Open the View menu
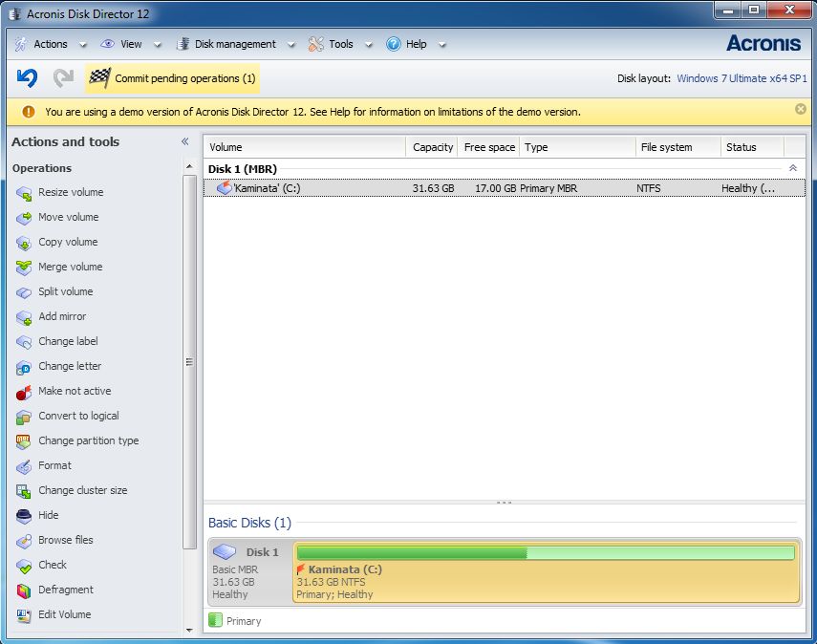817x644 pixels. click(x=131, y=44)
